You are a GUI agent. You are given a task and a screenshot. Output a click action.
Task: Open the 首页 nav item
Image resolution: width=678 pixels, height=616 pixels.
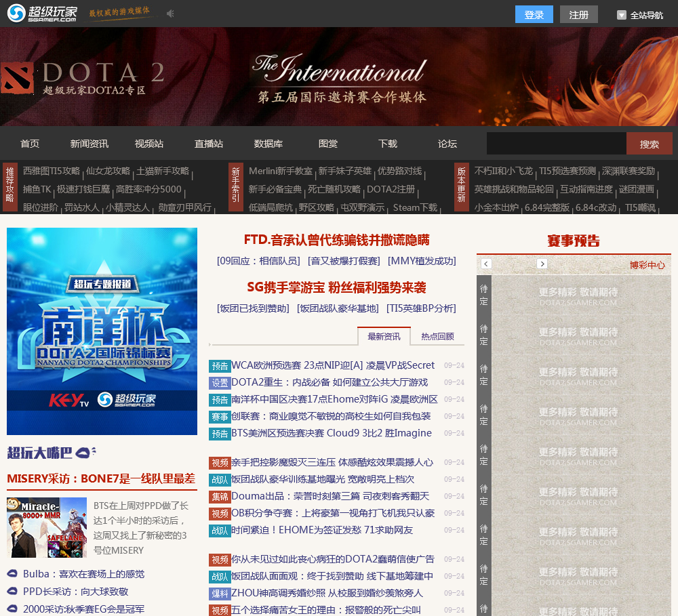pos(30,144)
